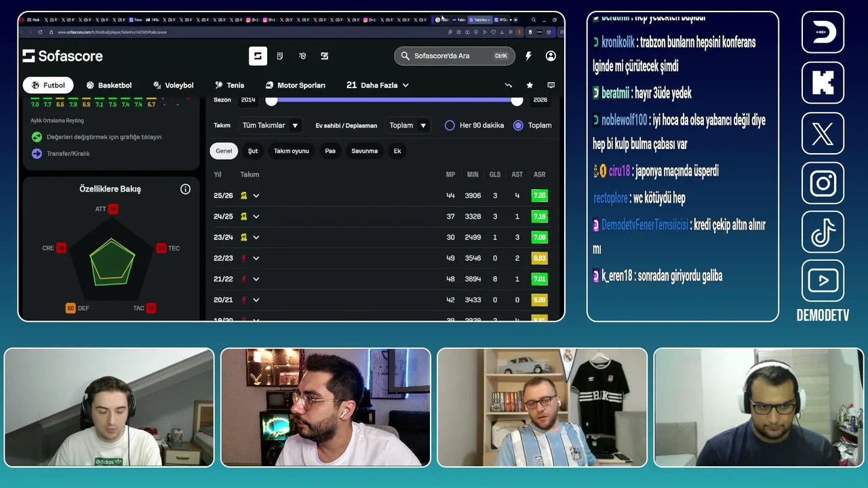The image size is (868, 488).
Task: Click the ASR column header
Action: [x=540, y=175]
